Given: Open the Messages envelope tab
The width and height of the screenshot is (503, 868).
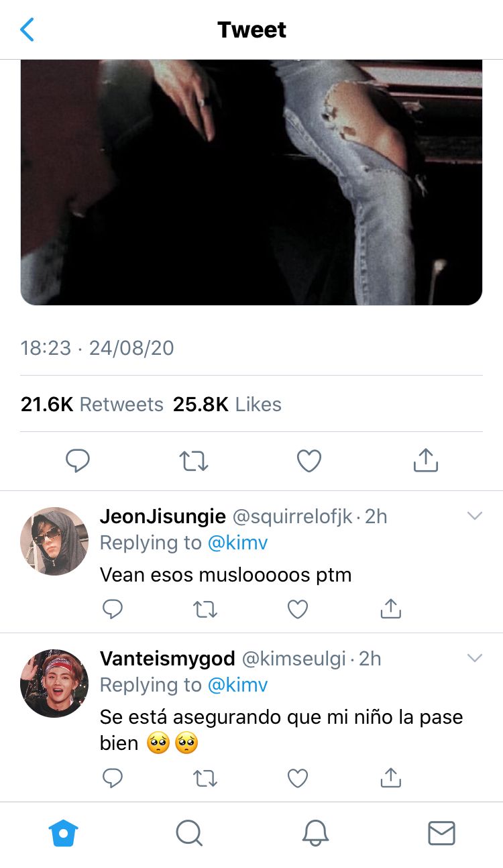Looking at the screenshot, I should 441,833.
